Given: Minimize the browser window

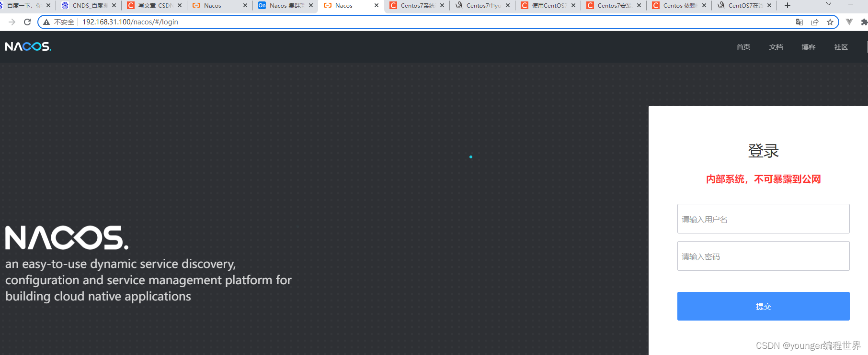Looking at the screenshot, I should tap(851, 4).
